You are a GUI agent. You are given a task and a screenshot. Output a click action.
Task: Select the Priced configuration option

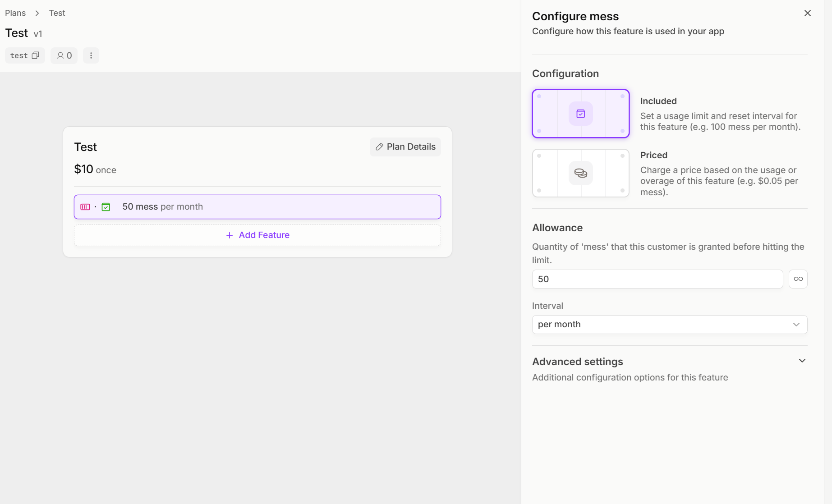point(580,173)
